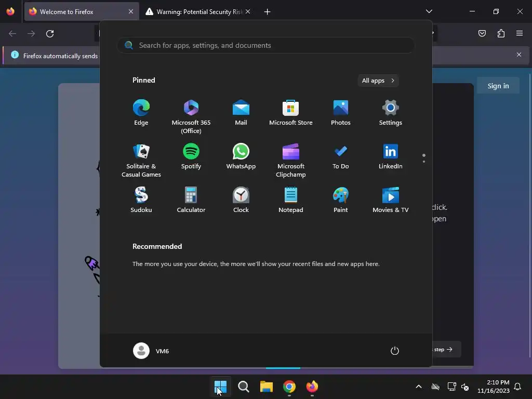Expand the All apps list
Viewport: 532px width, 399px height.
point(378,81)
